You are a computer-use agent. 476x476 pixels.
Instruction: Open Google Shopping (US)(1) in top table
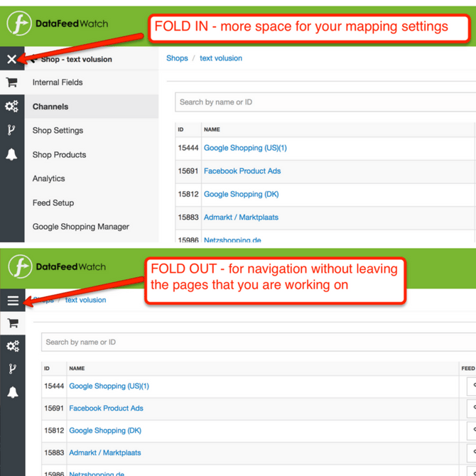click(x=245, y=148)
